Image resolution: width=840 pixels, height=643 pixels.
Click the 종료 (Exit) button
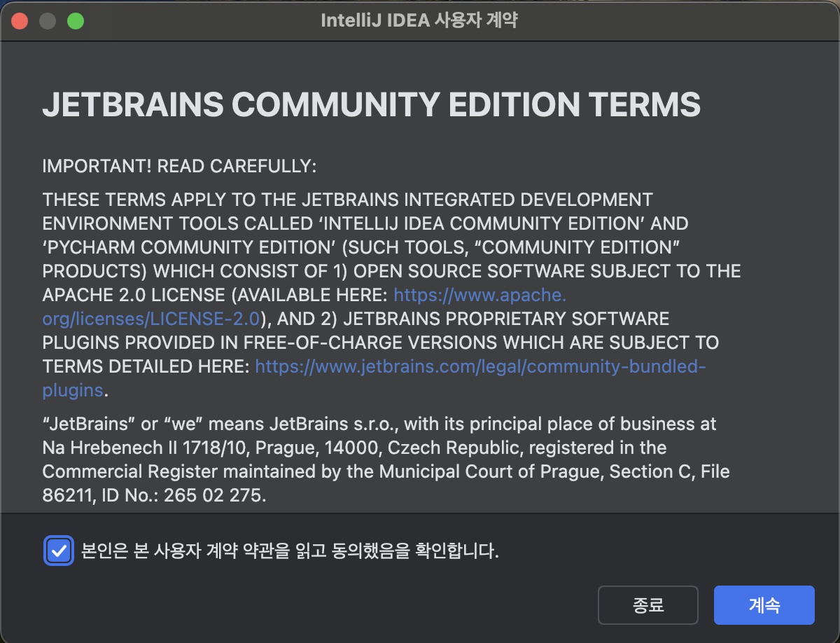[x=648, y=605]
